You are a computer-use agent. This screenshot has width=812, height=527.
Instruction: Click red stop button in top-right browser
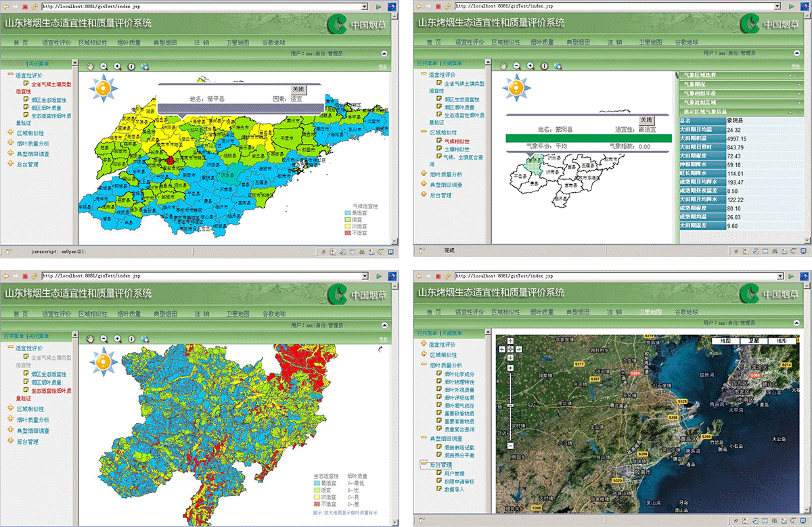click(x=438, y=5)
